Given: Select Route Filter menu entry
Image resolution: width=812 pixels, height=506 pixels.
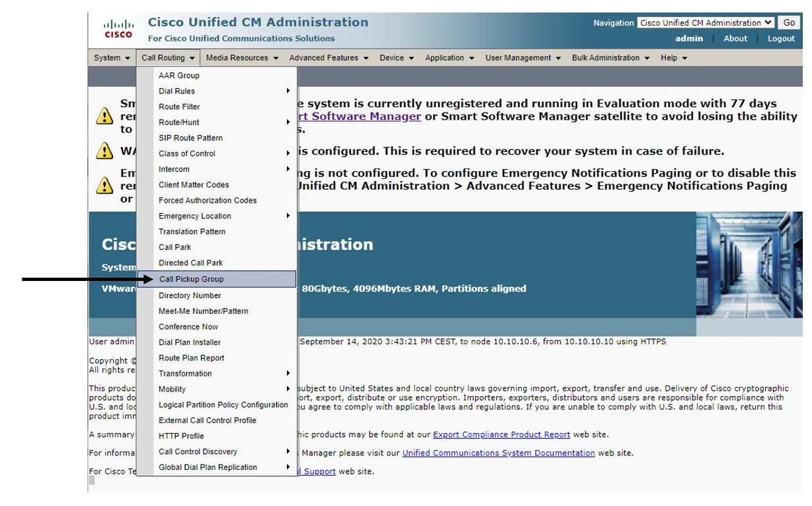Looking at the screenshot, I should coord(216,107).
